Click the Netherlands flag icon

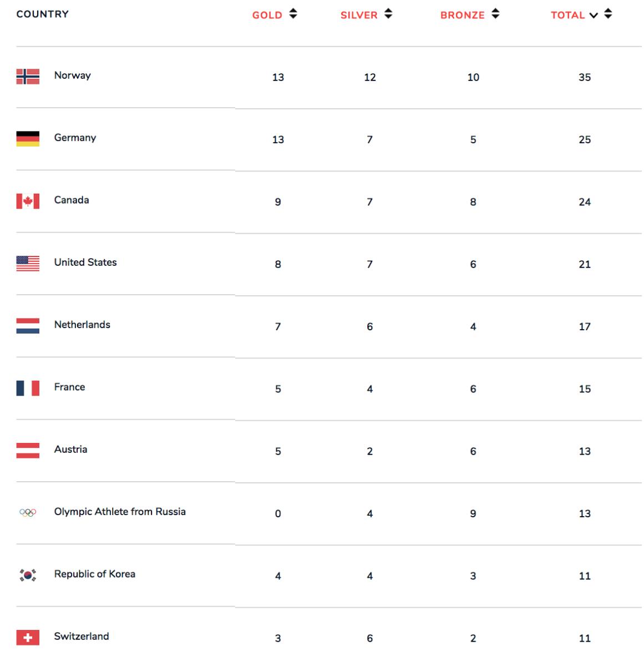28,325
